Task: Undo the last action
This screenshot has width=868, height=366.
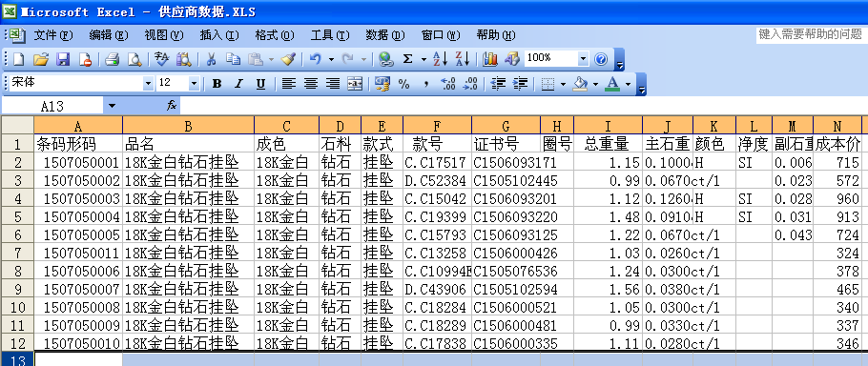Action: pos(315,59)
